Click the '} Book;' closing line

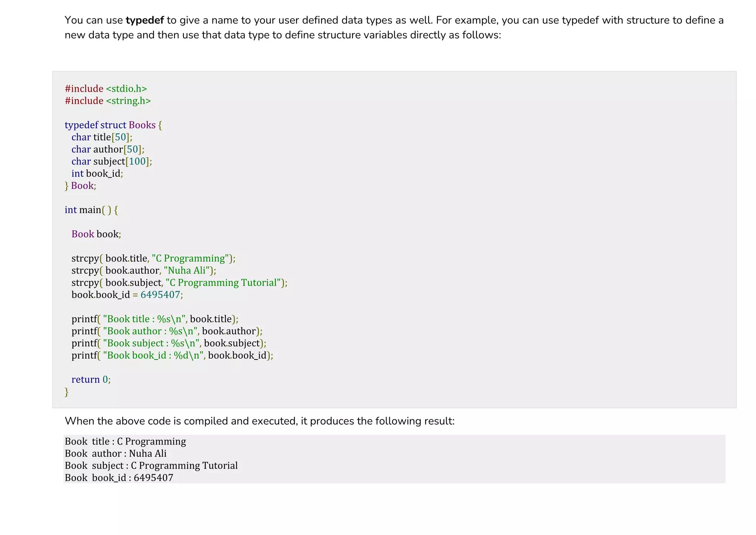80,185
